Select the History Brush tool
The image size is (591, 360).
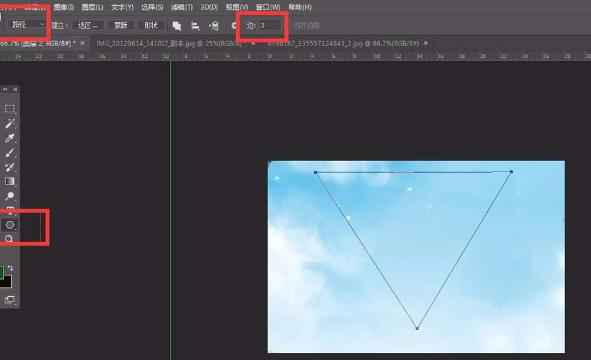click(x=10, y=167)
